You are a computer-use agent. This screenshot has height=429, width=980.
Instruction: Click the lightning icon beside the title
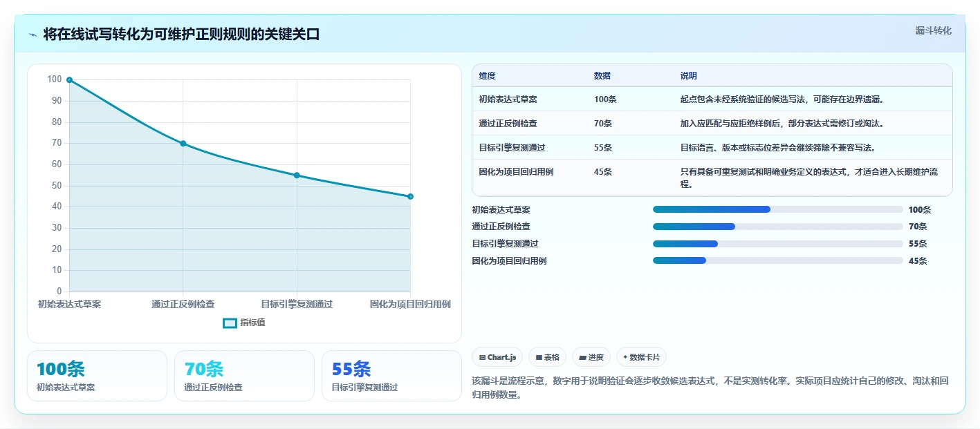tap(33, 35)
